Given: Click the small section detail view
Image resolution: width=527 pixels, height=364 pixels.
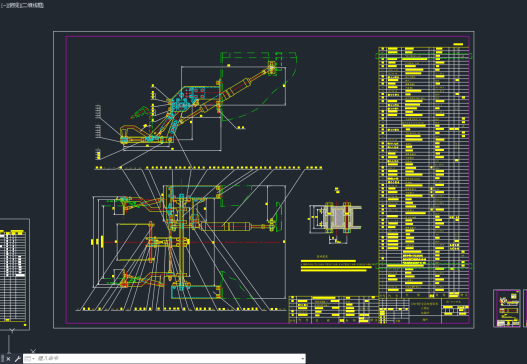Looking at the screenshot, I should click(335, 218).
